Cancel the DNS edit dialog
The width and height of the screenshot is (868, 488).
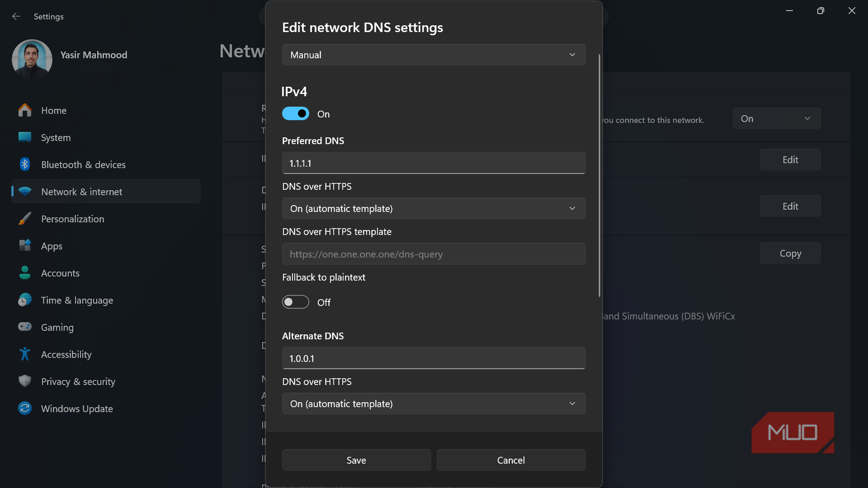point(511,460)
